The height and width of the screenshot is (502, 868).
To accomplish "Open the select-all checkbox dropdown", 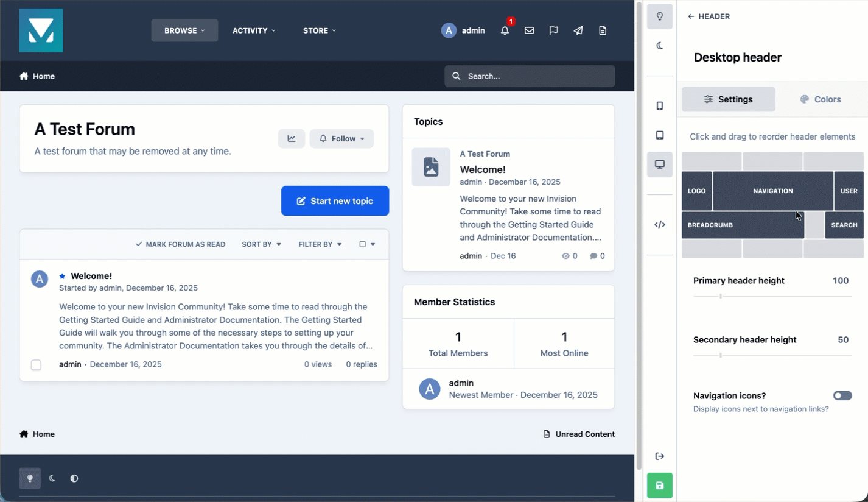I will 367,244.
